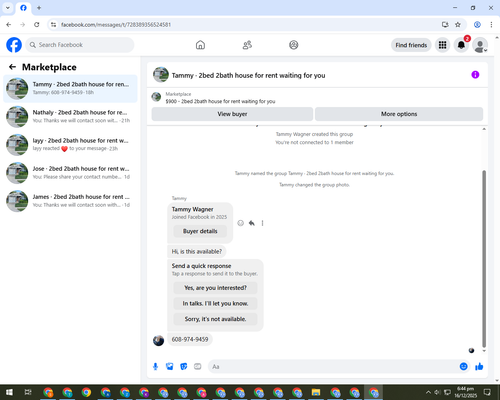Show hidden system tray icons
This screenshot has height=400, width=500.
pyautogui.click(x=428, y=392)
